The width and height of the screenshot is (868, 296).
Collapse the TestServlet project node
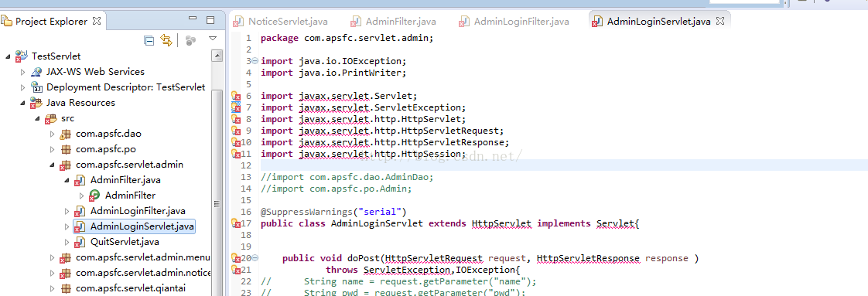[x=9, y=56]
